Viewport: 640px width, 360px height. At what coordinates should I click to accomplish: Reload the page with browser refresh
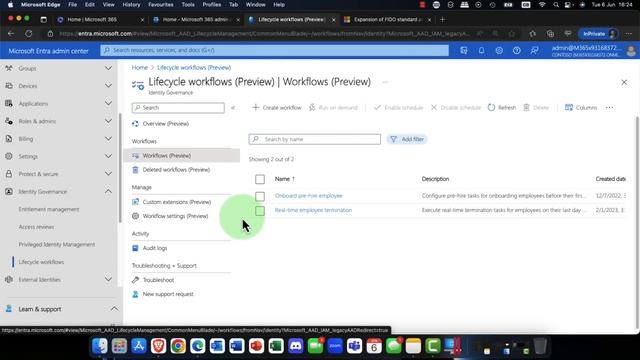tap(29, 33)
